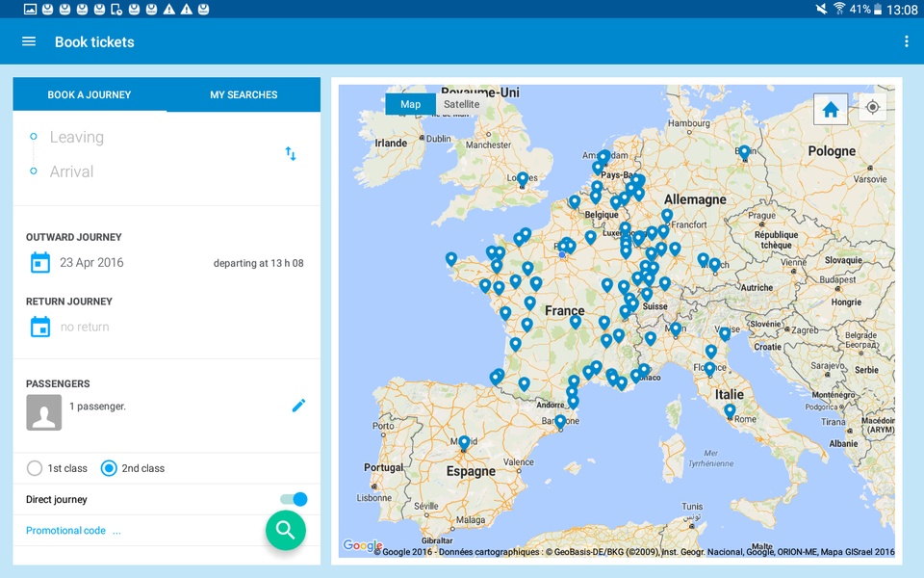
Task: Switch to Book a Journey tab
Action: (90, 94)
